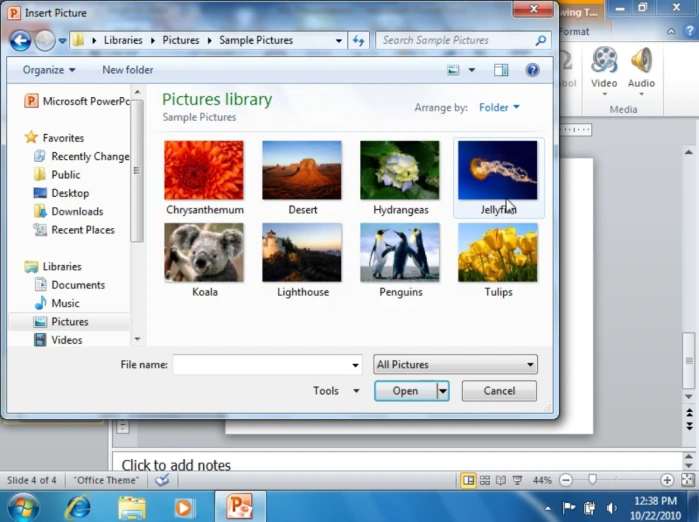This screenshot has width=699, height=522.
Task: Click the Cancel button
Action: point(499,391)
